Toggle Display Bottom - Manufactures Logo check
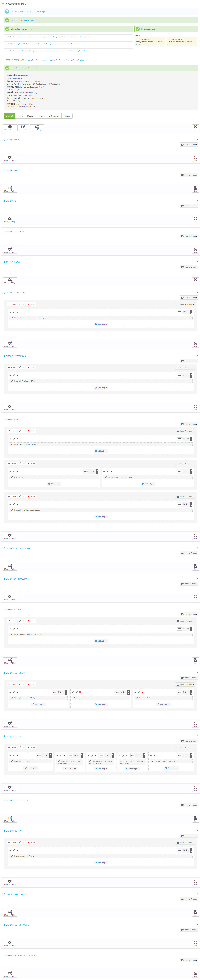 click(12, 635)
